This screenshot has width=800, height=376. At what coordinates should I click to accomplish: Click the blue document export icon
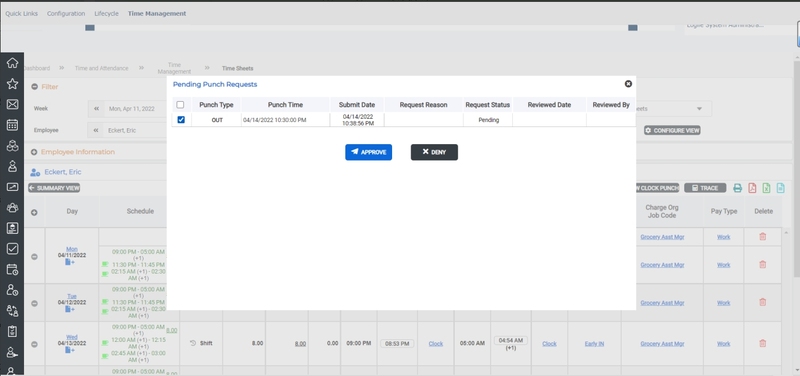tap(781, 188)
